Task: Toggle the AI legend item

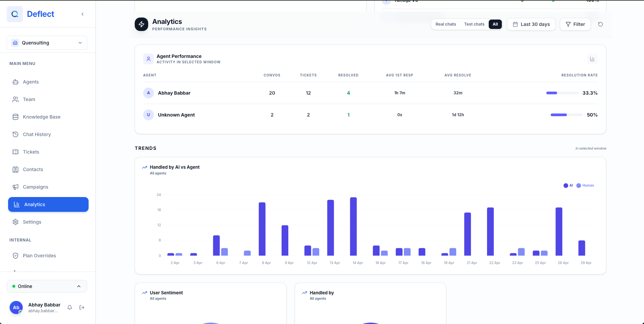Action: click(568, 186)
